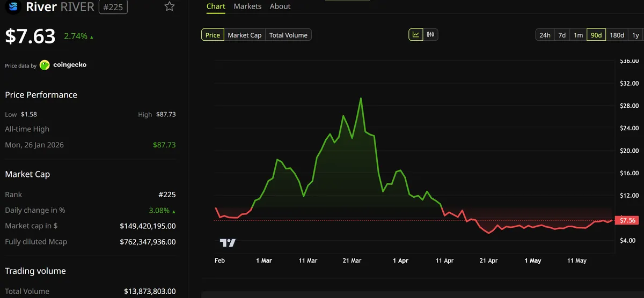
Task: Click the $28.00 y-axis label
Action: tap(629, 106)
